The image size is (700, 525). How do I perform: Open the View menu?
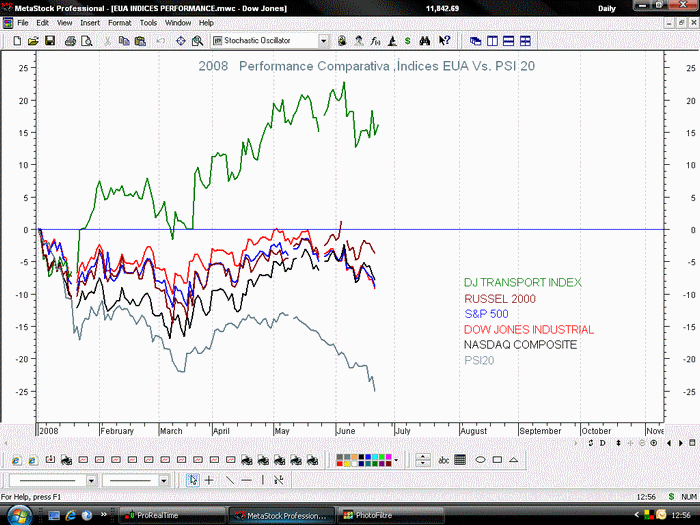click(x=64, y=23)
